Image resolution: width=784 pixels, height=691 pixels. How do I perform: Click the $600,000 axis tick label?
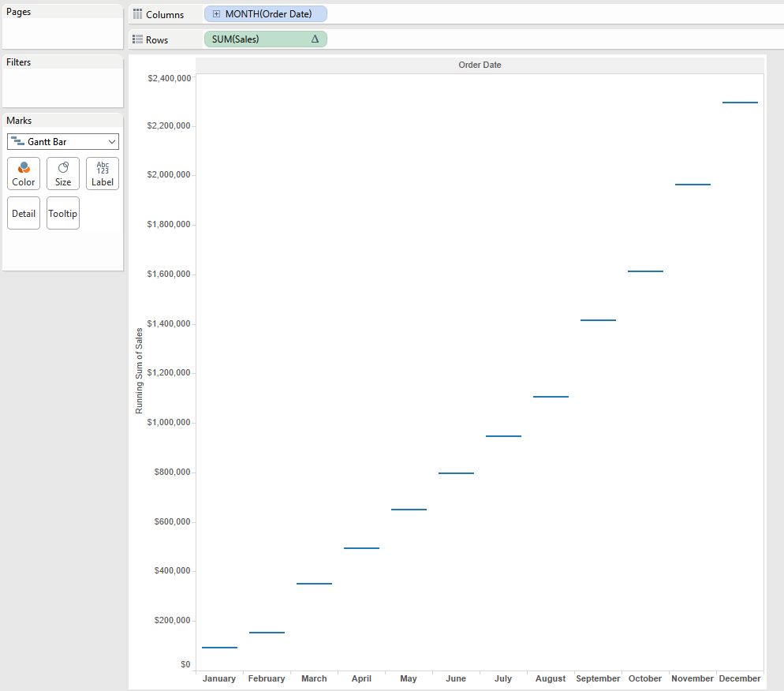[x=173, y=521]
